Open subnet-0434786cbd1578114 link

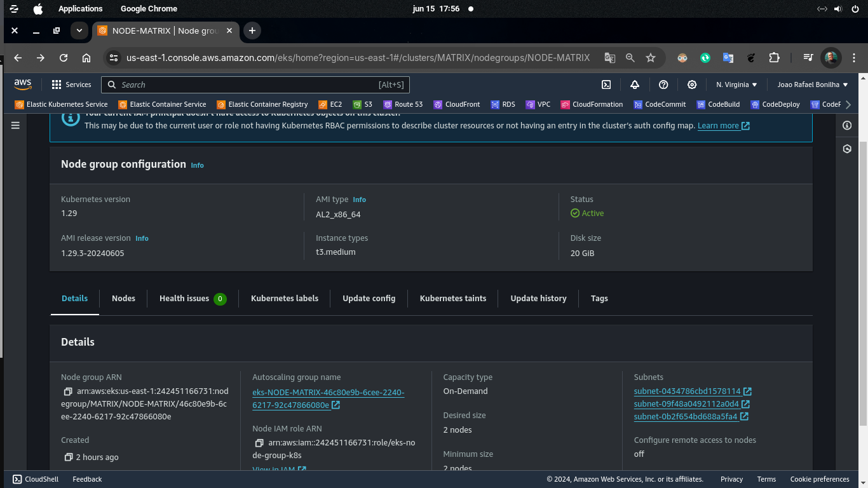693,391
